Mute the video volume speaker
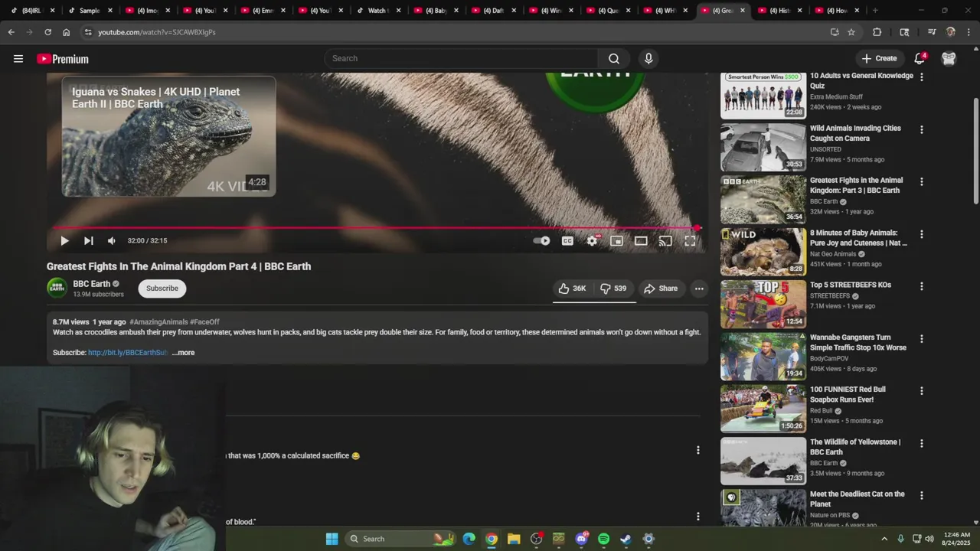The height and width of the screenshot is (551, 980). click(x=112, y=240)
